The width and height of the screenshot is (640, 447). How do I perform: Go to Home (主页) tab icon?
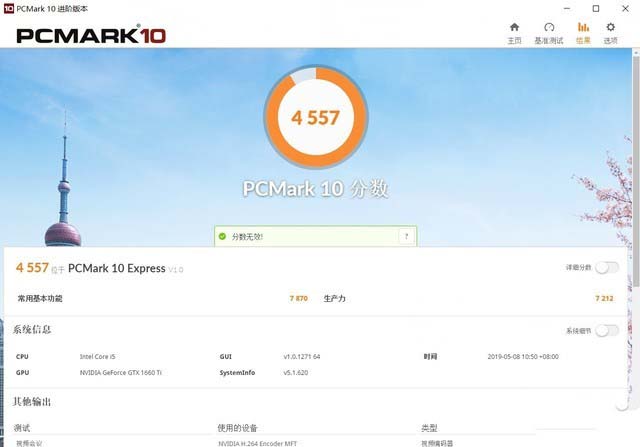pyautogui.click(x=514, y=27)
